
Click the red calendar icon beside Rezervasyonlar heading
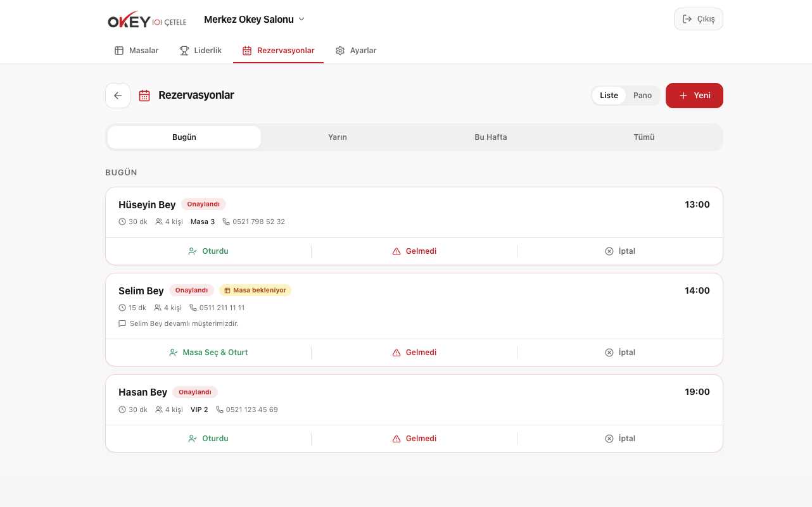tap(144, 96)
